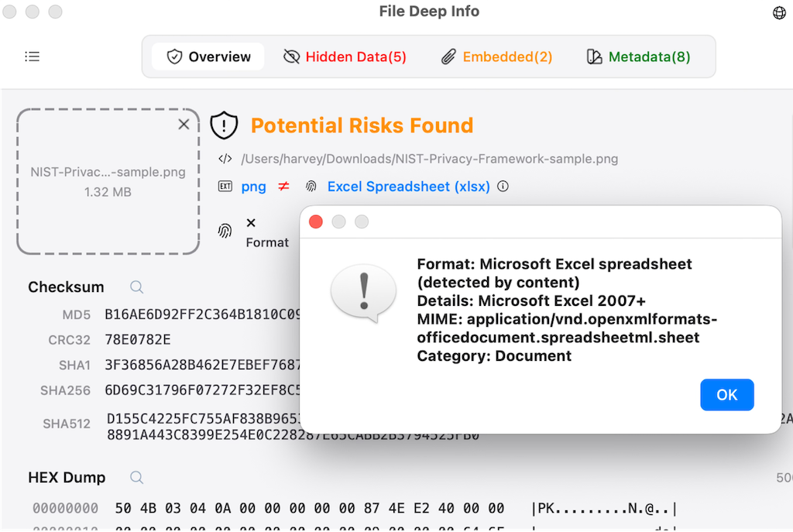Click the EXT extension icon
The height and width of the screenshot is (532, 793).
[225, 187]
